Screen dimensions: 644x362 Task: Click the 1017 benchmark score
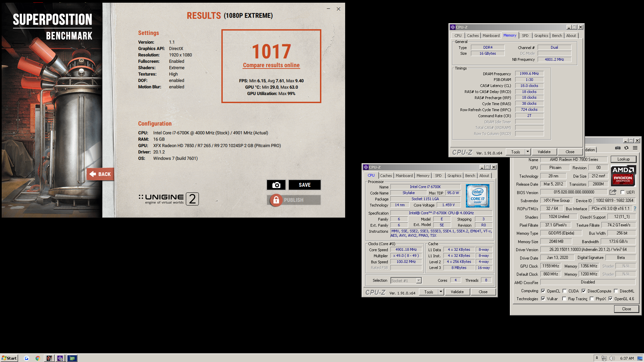271,51
